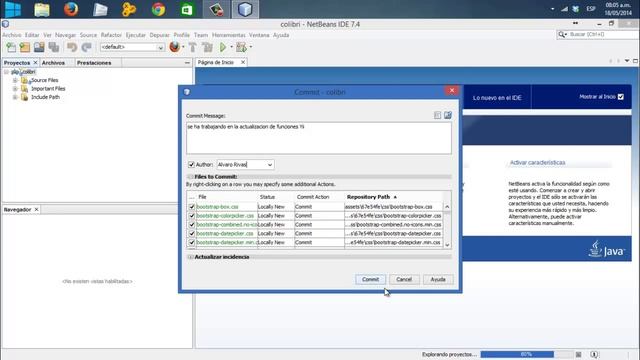Image resolution: width=640 pixels, height=360 pixels.
Task: Open the Lo nuevo en el IDE tab
Action: tap(497, 98)
